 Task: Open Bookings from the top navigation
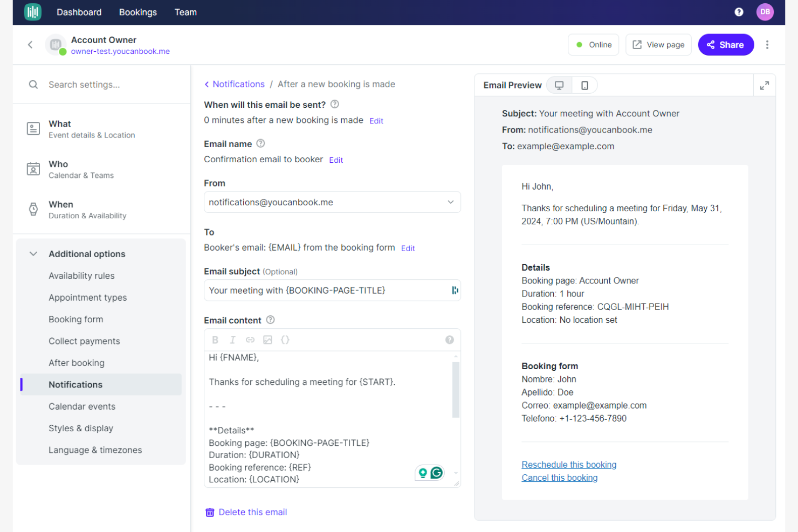pyautogui.click(x=137, y=12)
